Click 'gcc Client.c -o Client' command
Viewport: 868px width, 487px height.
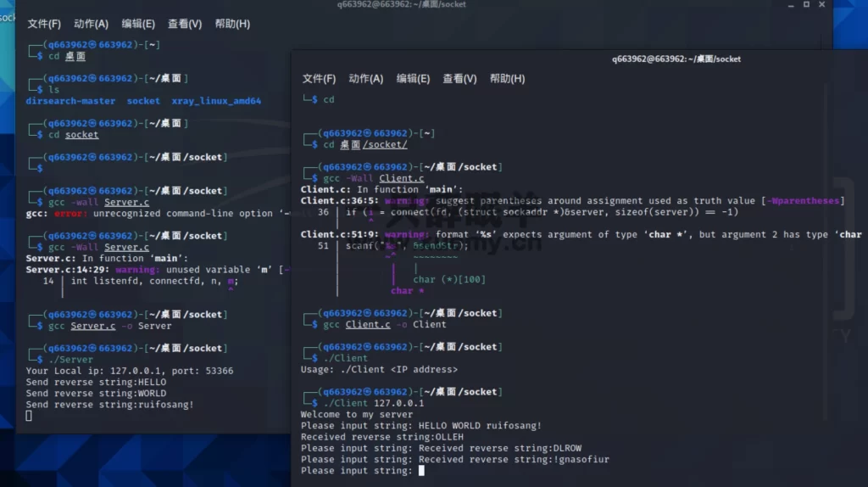point(385,325)
